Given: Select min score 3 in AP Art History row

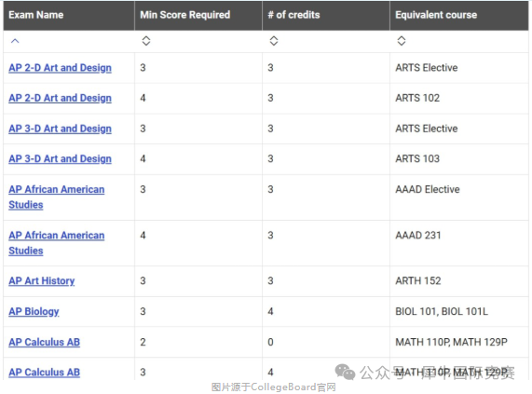Looking at the screenshot, I should coord(143,280).
